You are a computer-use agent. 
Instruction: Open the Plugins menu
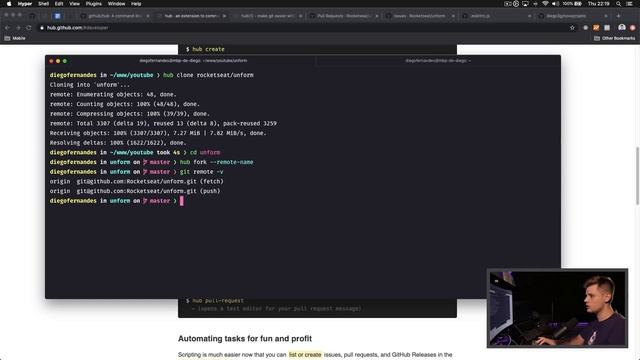click(93, 4)
